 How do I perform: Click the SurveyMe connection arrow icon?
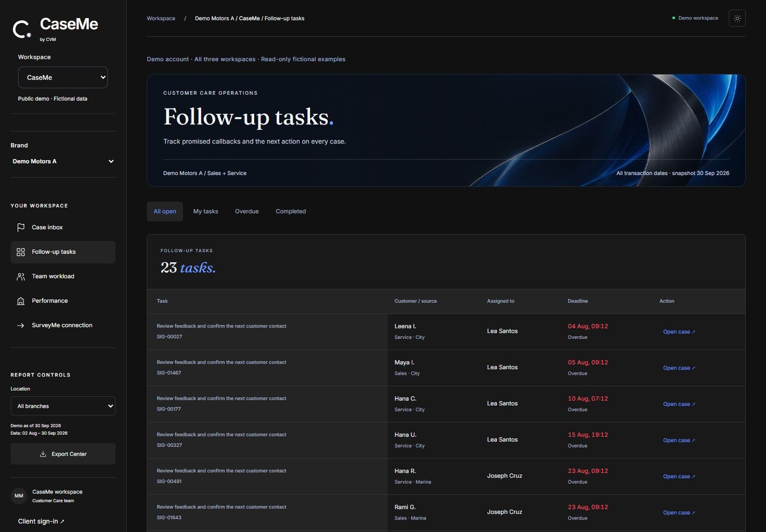(21, 326)
